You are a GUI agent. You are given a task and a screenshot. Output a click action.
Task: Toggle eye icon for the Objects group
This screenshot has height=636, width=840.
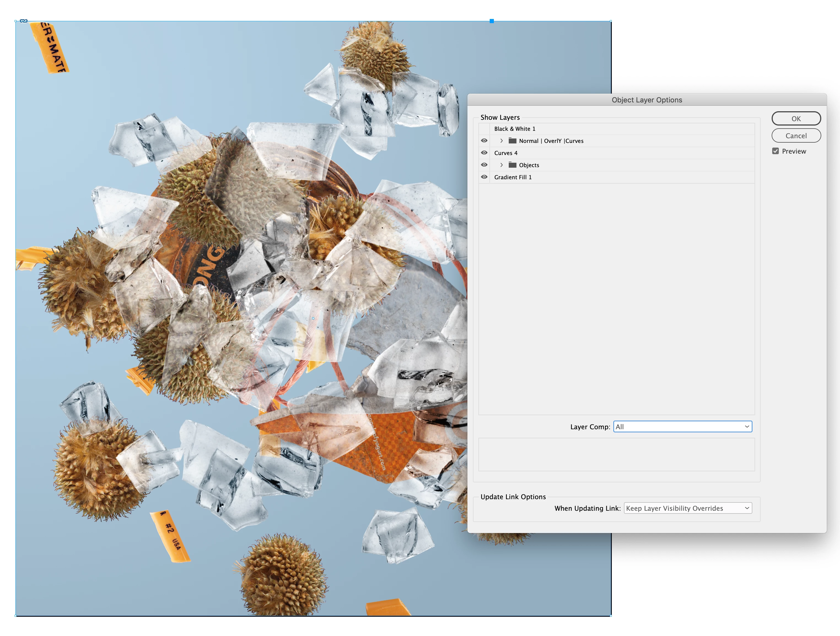(x=484, y=165)
